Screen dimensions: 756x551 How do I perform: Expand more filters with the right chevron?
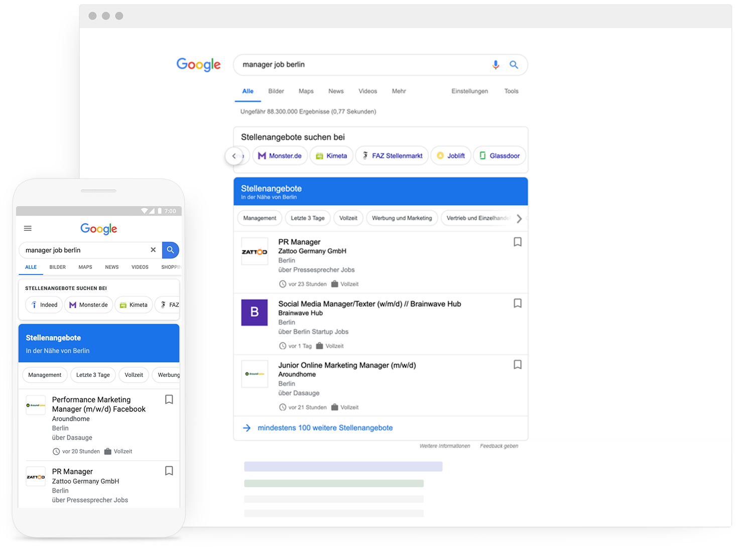tap(520, 218)
